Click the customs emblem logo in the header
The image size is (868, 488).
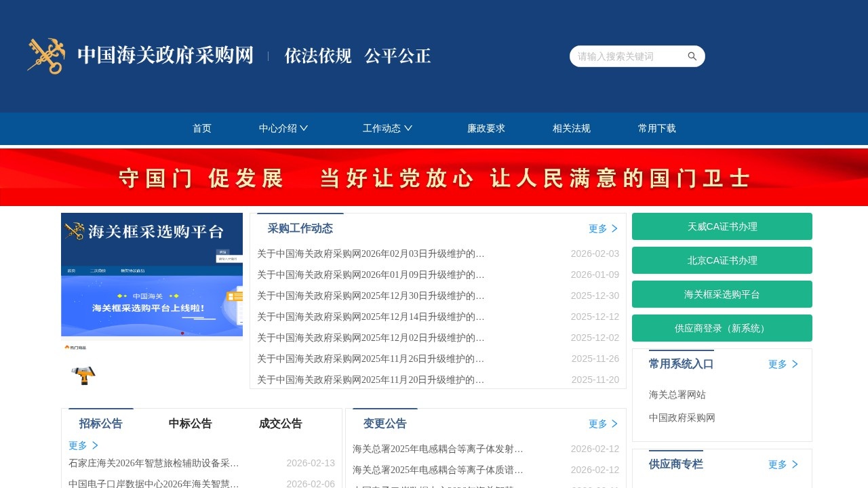pos(45,56)
